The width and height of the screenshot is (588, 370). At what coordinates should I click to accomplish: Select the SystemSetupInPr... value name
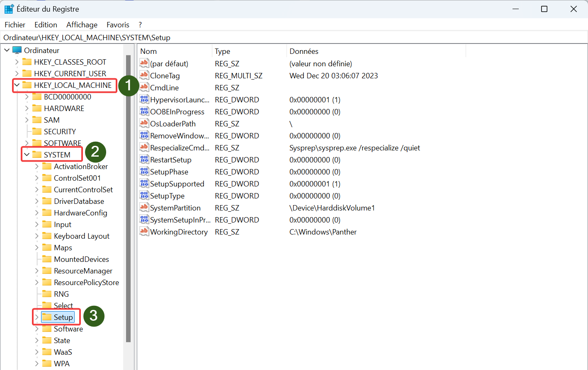click(x=180, y=220)
